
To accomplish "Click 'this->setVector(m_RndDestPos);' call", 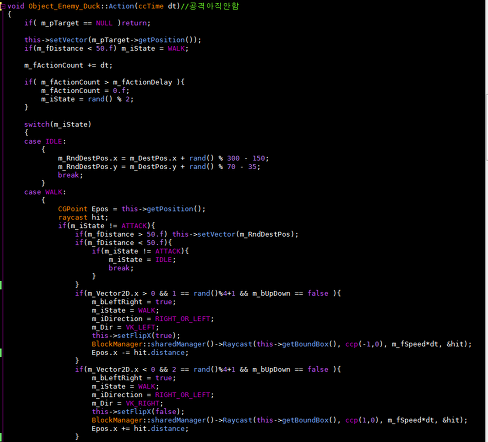I will click(x=235, y=234).
